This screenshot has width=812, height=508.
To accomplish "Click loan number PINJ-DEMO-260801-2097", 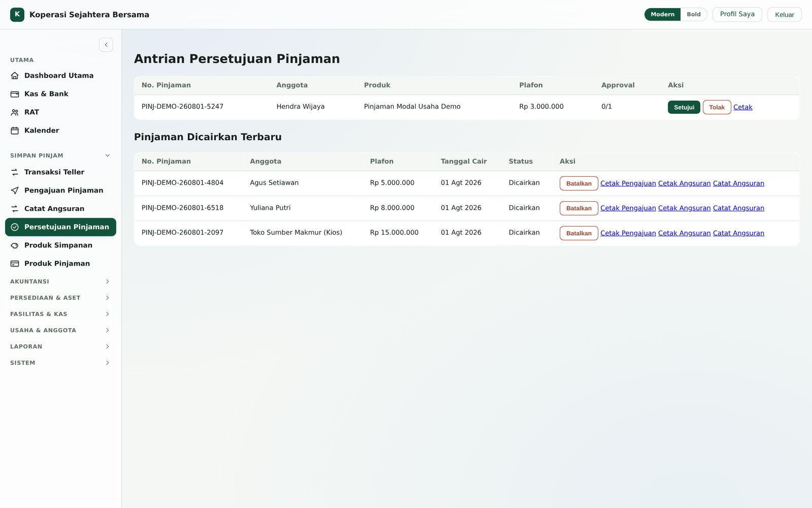I will [x=182, y=233].
